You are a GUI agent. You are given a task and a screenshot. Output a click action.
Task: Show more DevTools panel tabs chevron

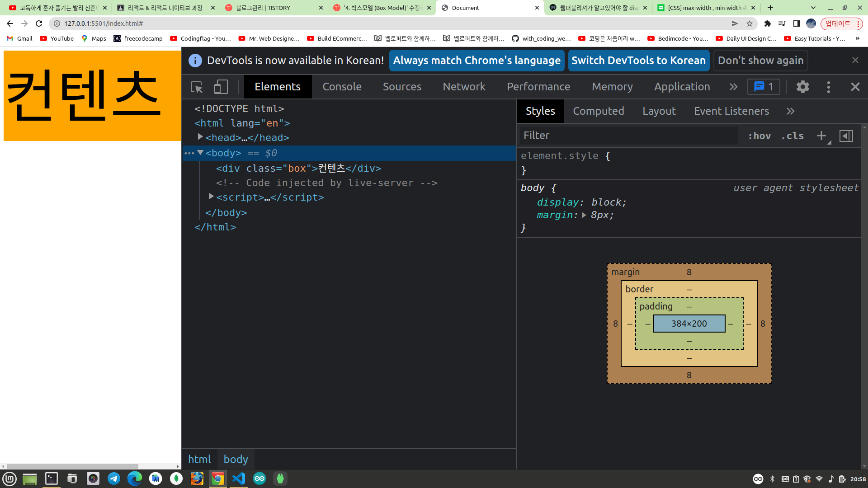pos(733,87)
